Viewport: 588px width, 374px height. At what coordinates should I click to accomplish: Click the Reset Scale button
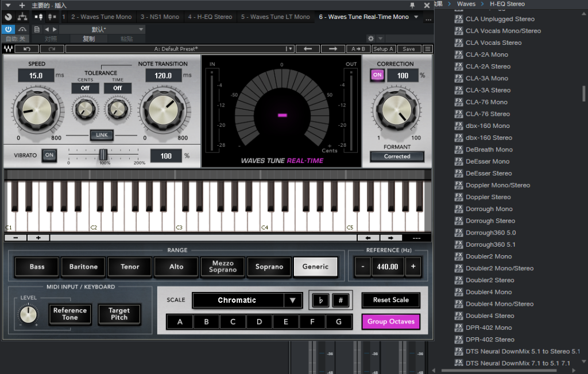tap(390, 300)
